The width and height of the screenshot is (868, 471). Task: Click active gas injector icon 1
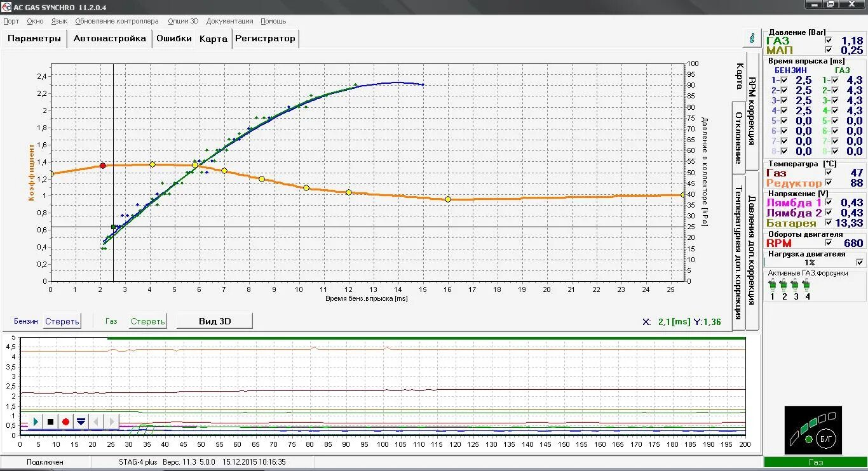pyautogui.click(x=773, y=286)
